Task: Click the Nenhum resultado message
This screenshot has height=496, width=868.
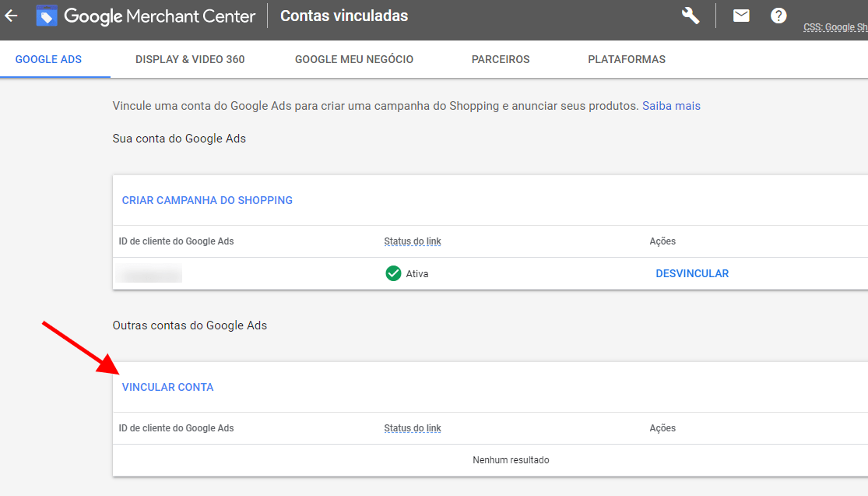Action: [511, 460]
